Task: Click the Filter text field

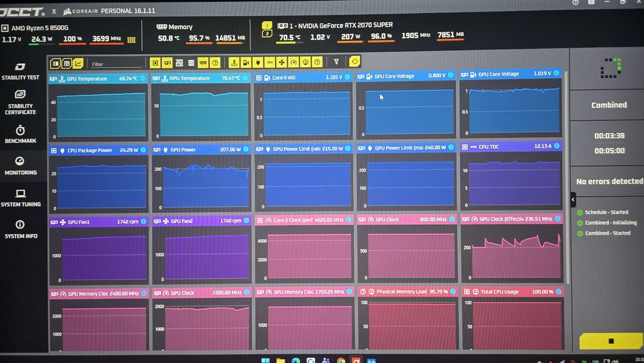Action: 116,64
